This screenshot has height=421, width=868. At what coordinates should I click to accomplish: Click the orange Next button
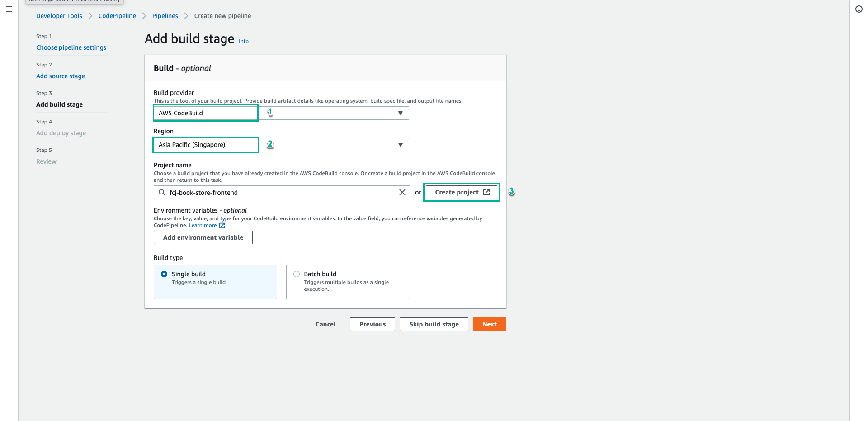pos(490,324)
